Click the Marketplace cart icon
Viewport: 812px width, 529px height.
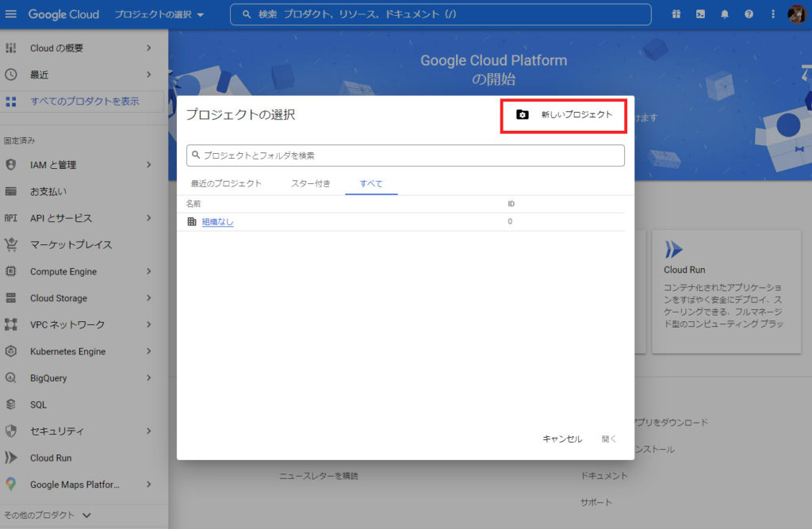[x=11, y=244]
